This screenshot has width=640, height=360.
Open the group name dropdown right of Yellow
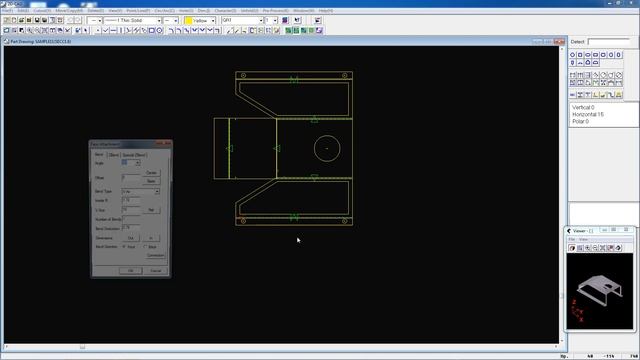click(261, 20)
